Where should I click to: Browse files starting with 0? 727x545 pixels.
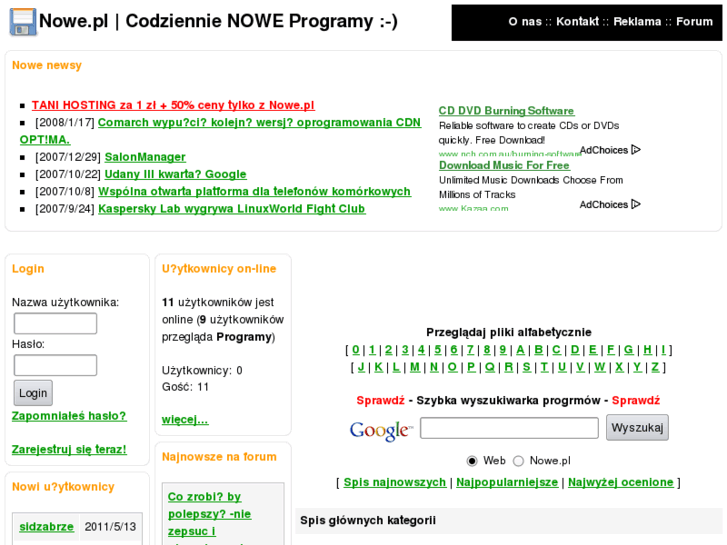tap(356, 350)
